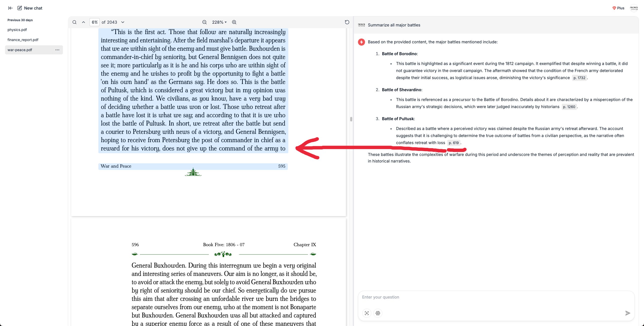The width and height of the screenshot is (644, 326).
Task: Reset the chat conversation using the restart icon
Action: click(x=347, y=22)
